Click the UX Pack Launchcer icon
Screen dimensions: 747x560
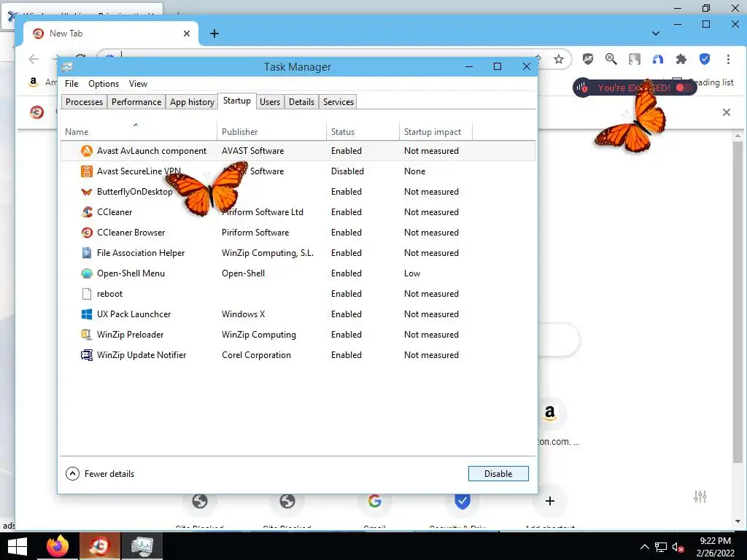click(x=87, y=314)
